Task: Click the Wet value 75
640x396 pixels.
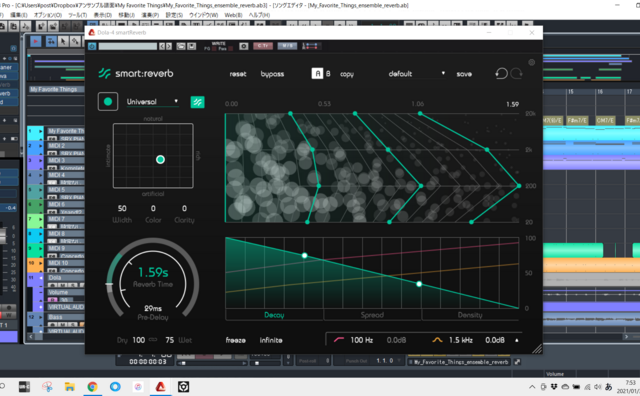Action: click(169, 340)
